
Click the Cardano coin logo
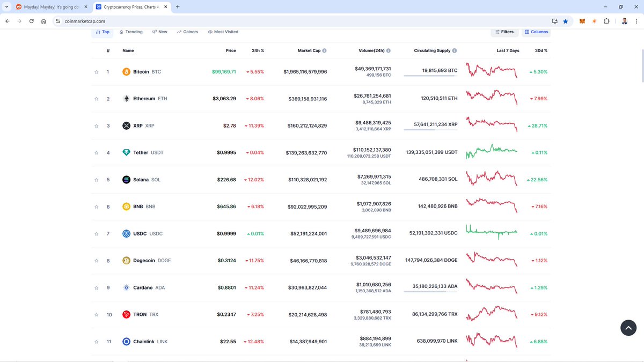click(x=127, y=287)
